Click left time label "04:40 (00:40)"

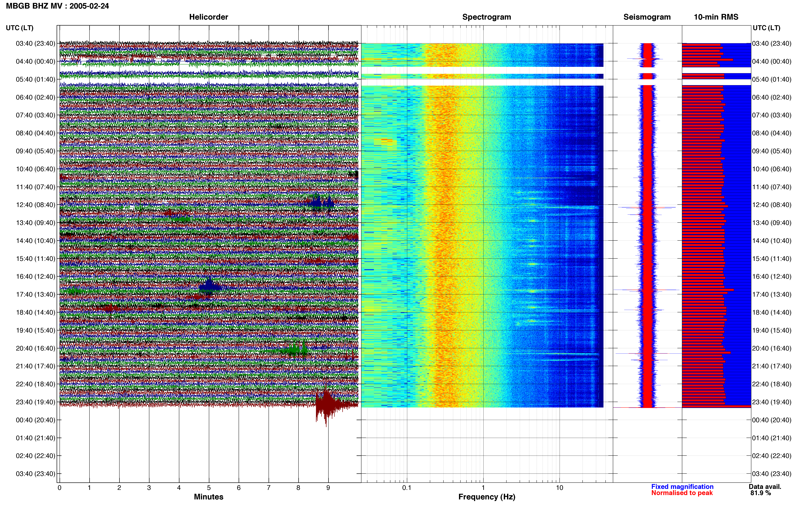point(36,61)
